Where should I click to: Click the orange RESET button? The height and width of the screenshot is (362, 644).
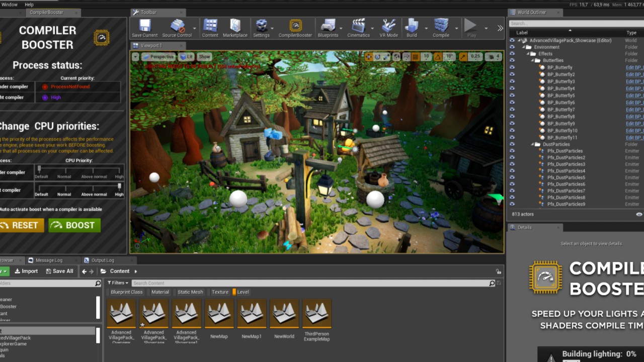pos(22,225)
